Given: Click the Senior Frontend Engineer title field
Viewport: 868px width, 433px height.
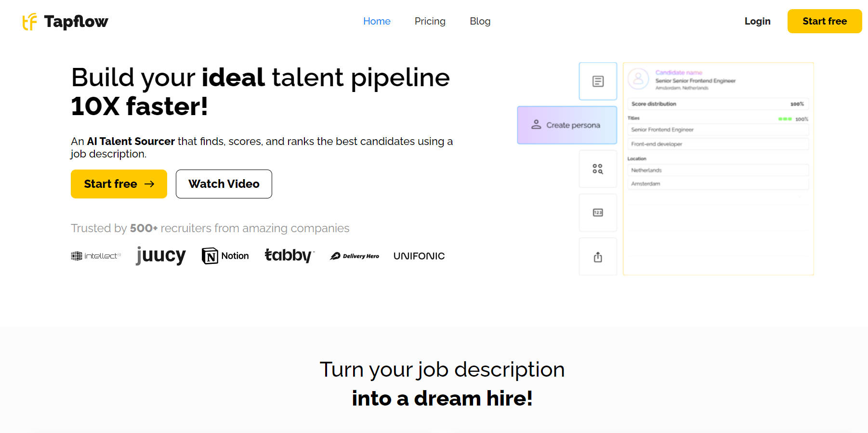Looking at the screenshot, I should (x=717, y=130).
